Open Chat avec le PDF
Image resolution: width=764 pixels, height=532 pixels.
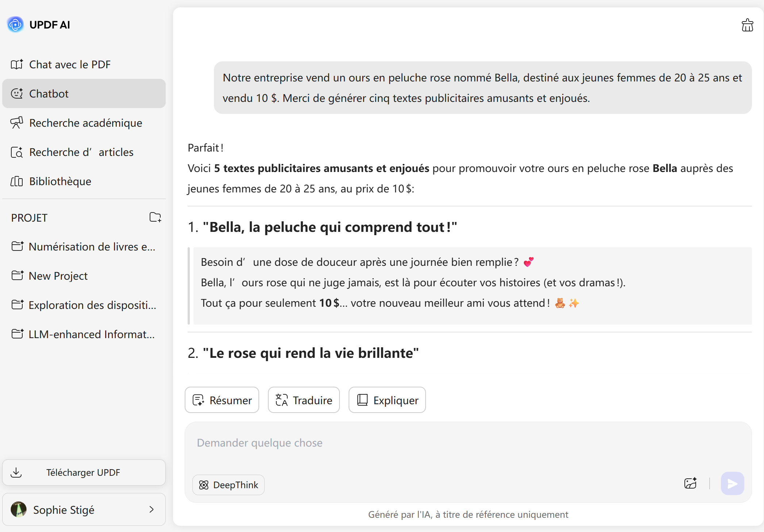tap(69, 65)
